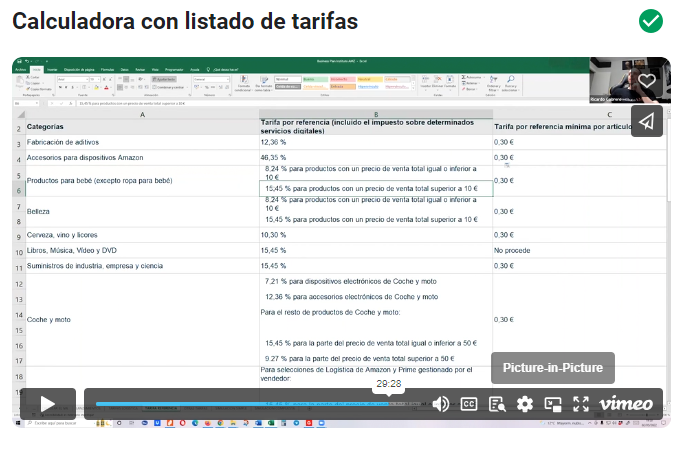Click the 'No procede' cell
This screenshot has height=451, width=691.
(580, 250)
